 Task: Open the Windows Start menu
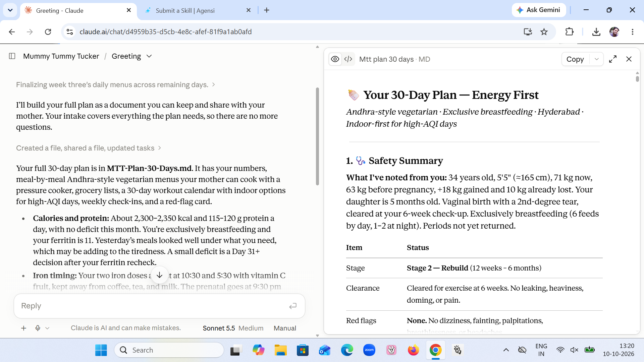click(101, 350)
